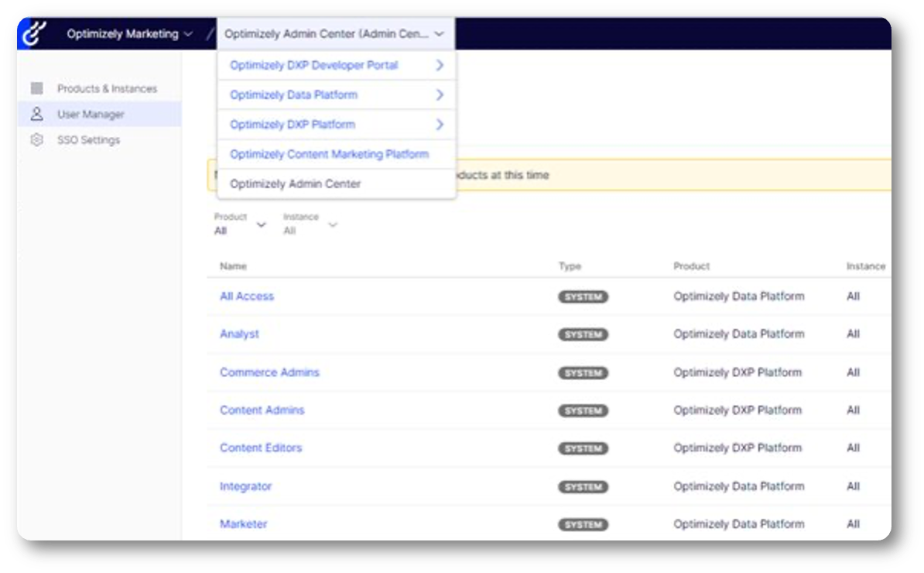Screen dimensions: 924x573
Task: Click SYSTEM badge in Commerce Admins row
Action: pos(583,372)
